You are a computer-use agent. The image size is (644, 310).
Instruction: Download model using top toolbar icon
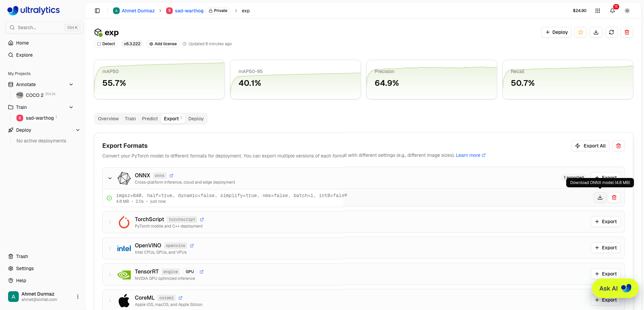pyautogui.click(x=596, y=32)
